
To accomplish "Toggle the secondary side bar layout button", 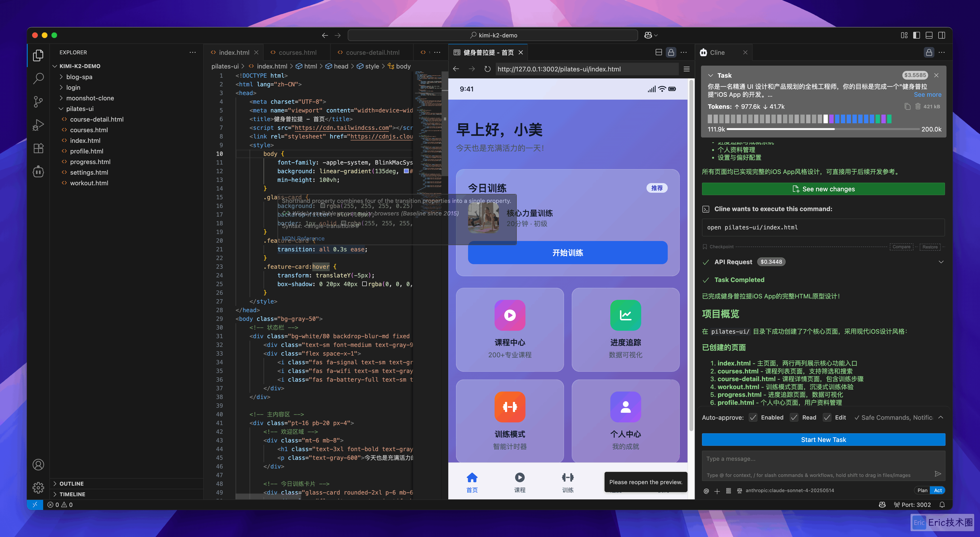I will pos(941,35).
